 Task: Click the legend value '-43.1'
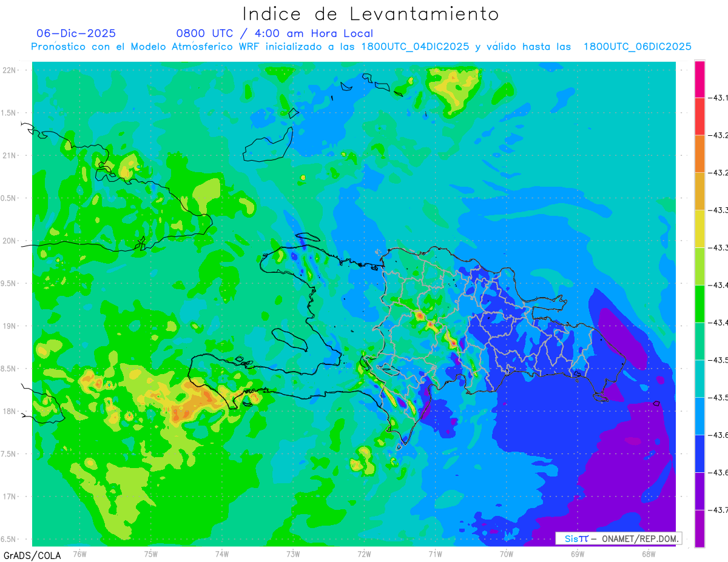coord(719,98)
